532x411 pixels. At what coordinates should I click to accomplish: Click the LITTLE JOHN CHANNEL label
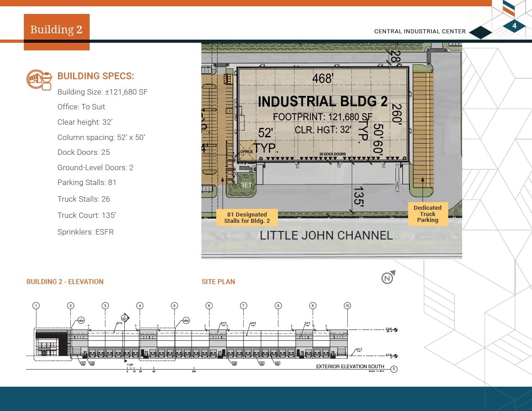coord(326,235)
